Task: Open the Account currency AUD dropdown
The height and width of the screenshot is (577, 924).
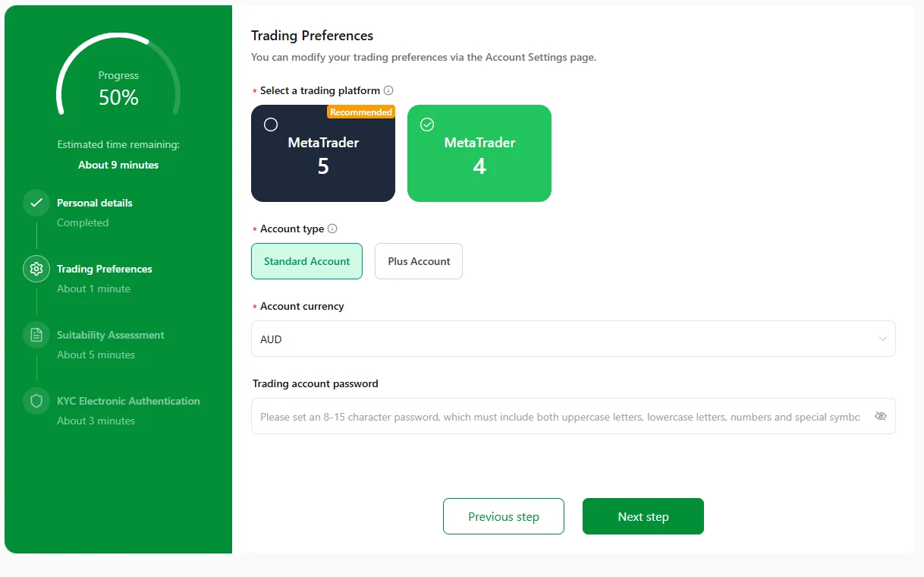Action: coord(574,339)
